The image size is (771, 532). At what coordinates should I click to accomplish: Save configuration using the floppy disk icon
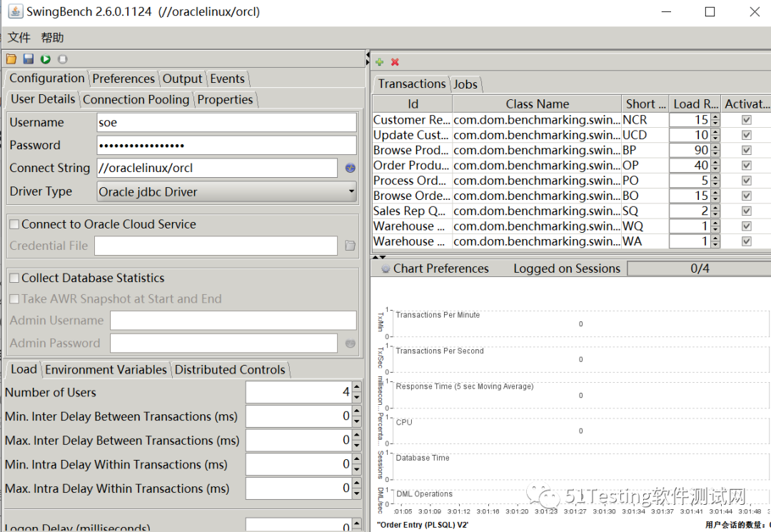(x=29, y=59)
